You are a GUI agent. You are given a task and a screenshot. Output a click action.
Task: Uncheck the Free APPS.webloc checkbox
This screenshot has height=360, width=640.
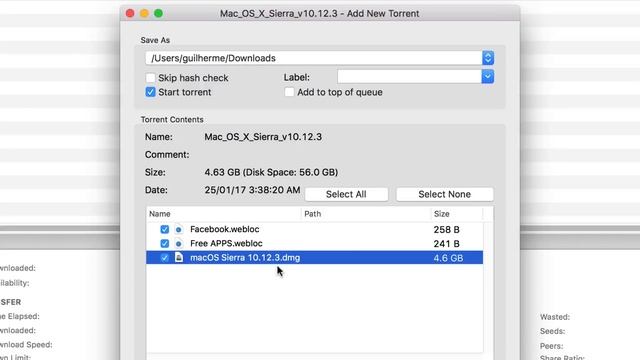coord(164,244)
